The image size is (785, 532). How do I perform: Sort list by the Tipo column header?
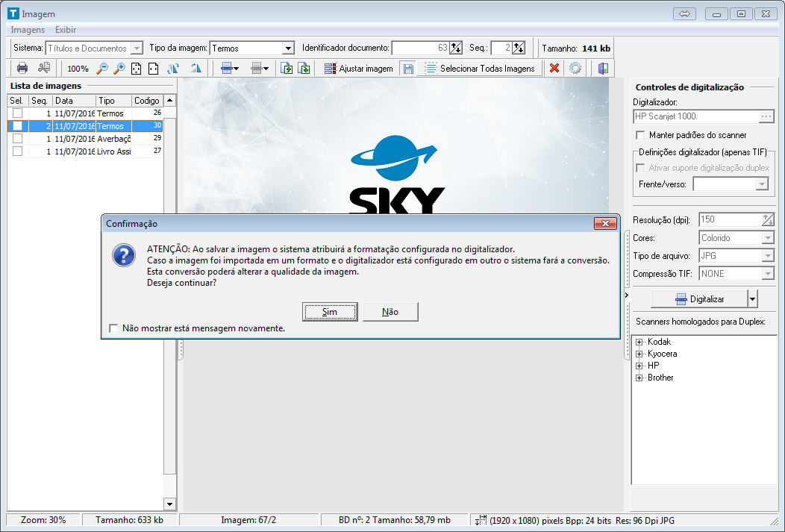point(113,101)
